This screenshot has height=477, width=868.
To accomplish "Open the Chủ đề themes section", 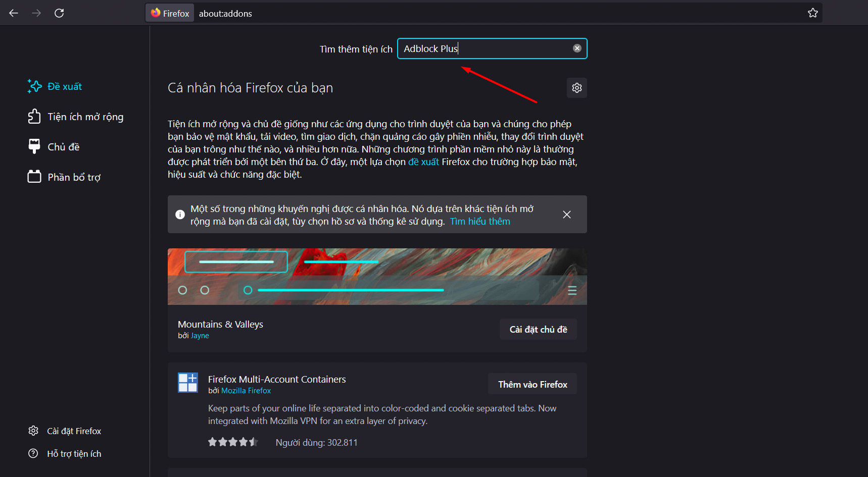I will (x=54, y=147).
